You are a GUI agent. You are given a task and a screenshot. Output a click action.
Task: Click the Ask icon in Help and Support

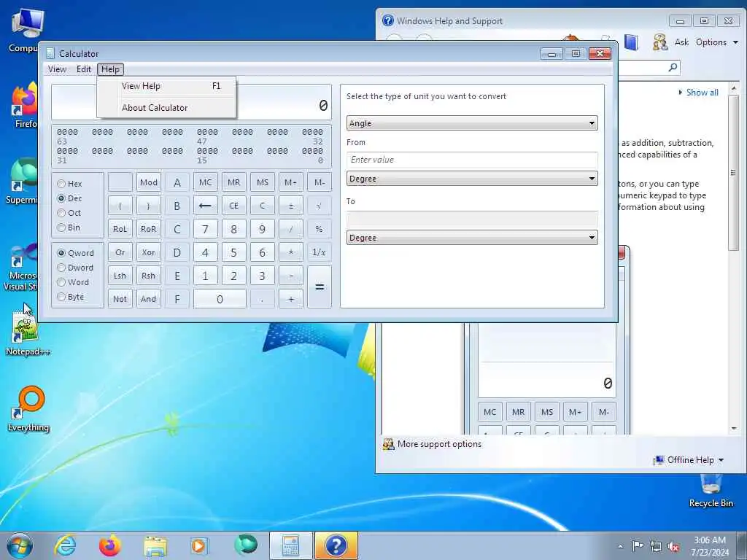tap(659, 42)
